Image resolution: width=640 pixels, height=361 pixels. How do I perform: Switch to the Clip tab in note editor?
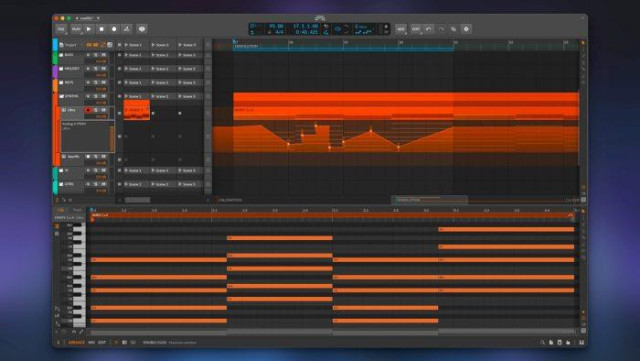[61, 210]
